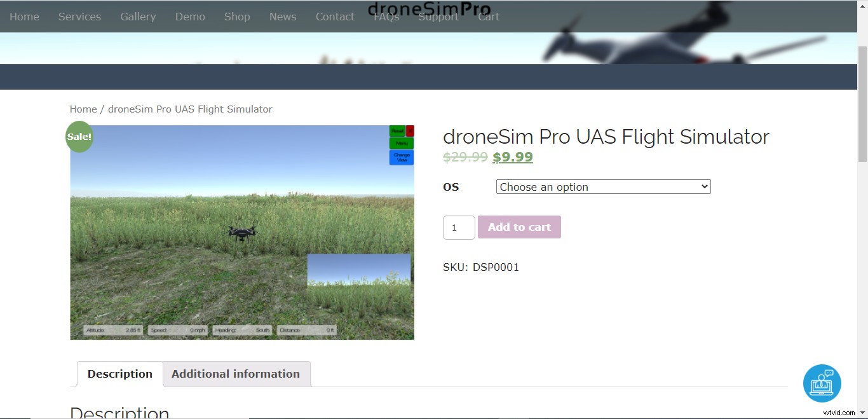The image size is (868, 419).
Task: Navigate to the FAQs menu item
Action: pyautogui.click(x=386, y=17)
